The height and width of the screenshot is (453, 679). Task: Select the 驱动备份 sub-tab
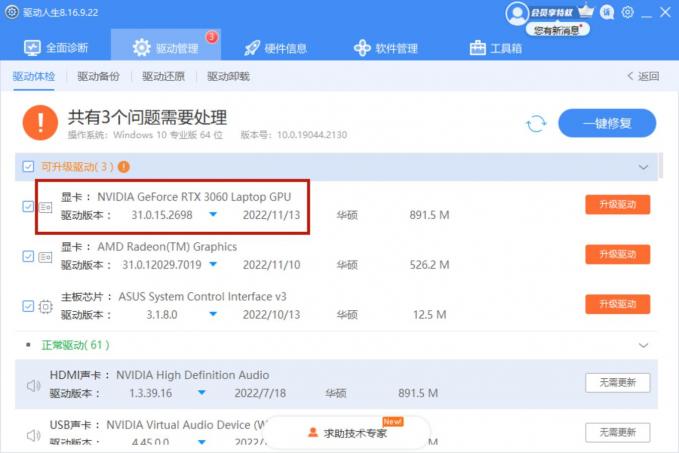tap(98, 77)
